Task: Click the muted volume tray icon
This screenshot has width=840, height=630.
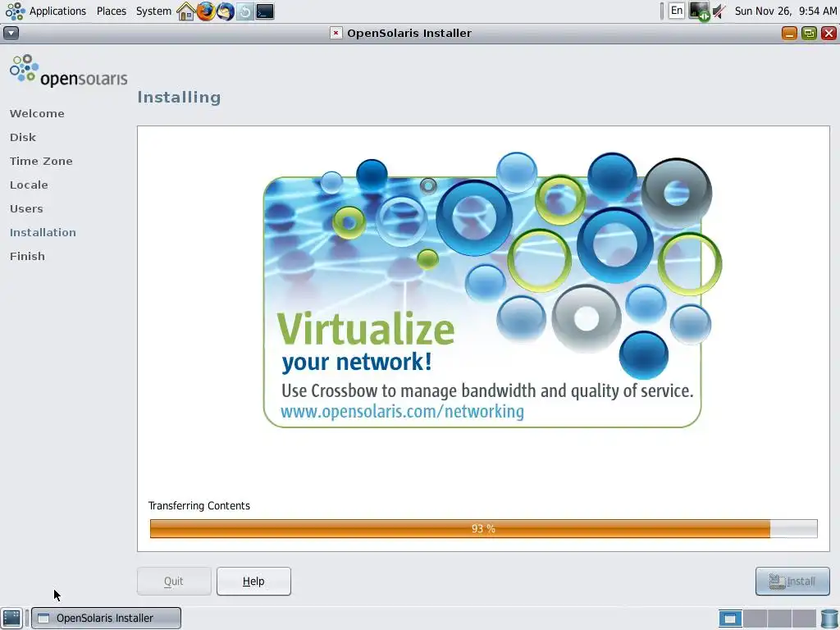Action: coord(719,11)
